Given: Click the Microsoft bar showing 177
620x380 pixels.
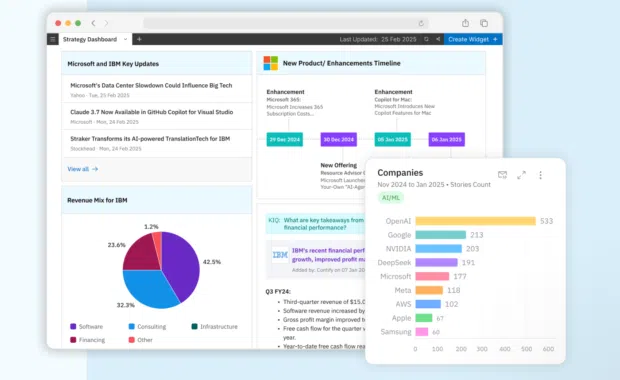Looking at the screenshot, I should [432, 276].
